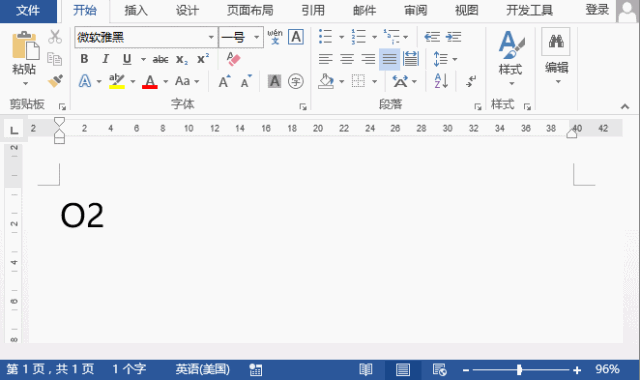Shrink font size with the smaller A icon
The width and height of the screenshot is (640, 380).
click(246, 81)
